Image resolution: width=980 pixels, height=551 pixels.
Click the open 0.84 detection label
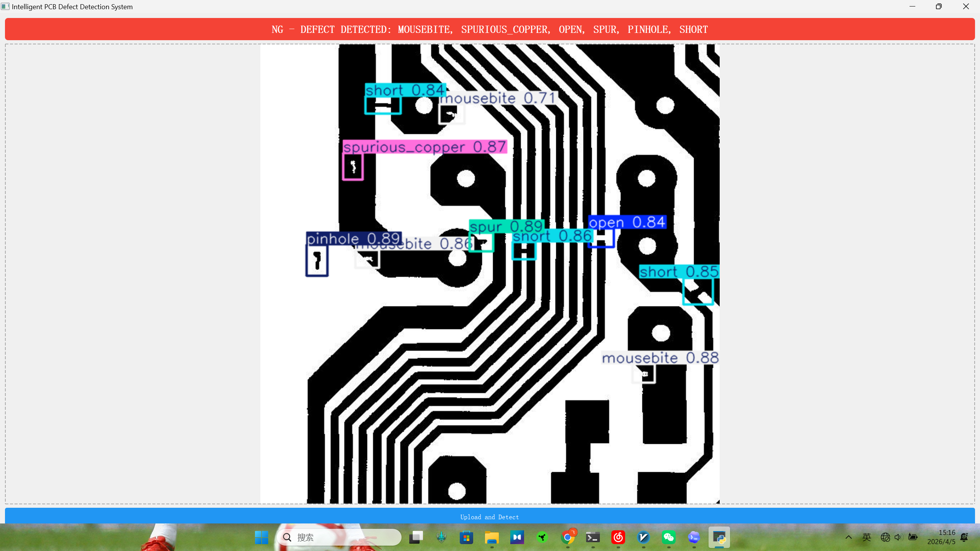click(x=627, y=222)
